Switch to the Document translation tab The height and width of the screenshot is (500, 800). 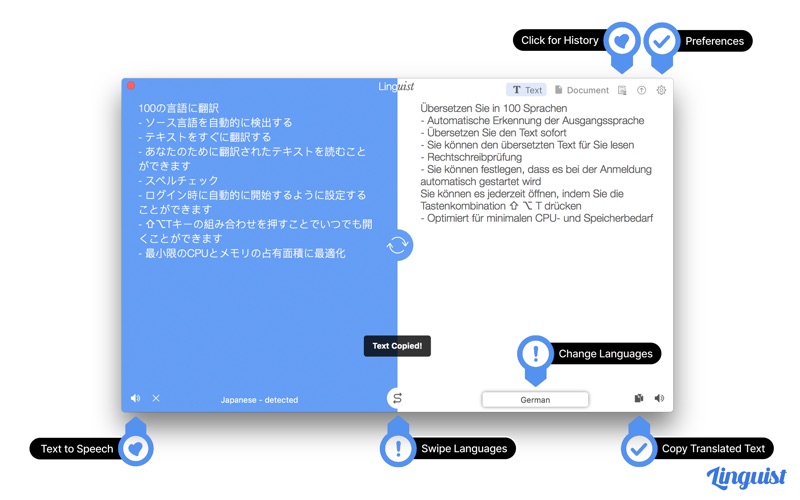pyautogui.click(x=582, y=90)
